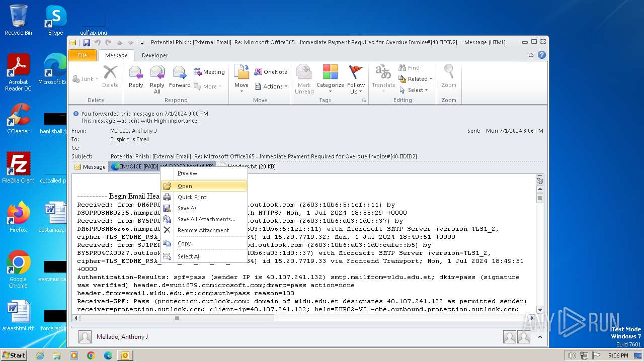Select the INVOICE [PAID] html attachment
The image size is (644, 362).
click(x=163, y=166)
